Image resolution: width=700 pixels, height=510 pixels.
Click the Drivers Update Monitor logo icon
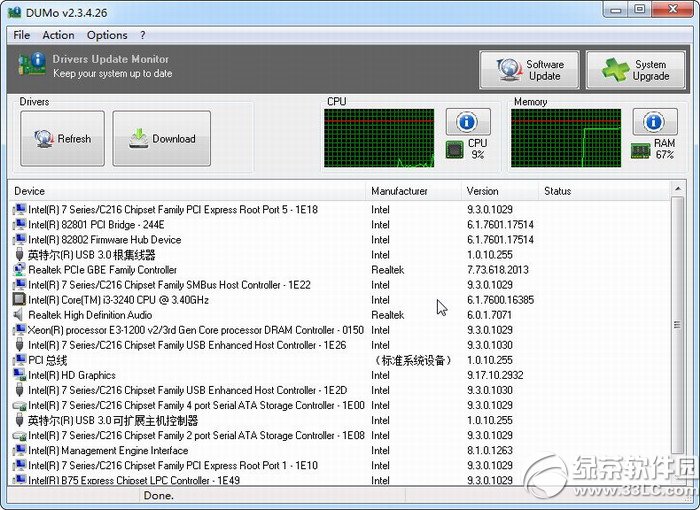[x=32, y=64]
